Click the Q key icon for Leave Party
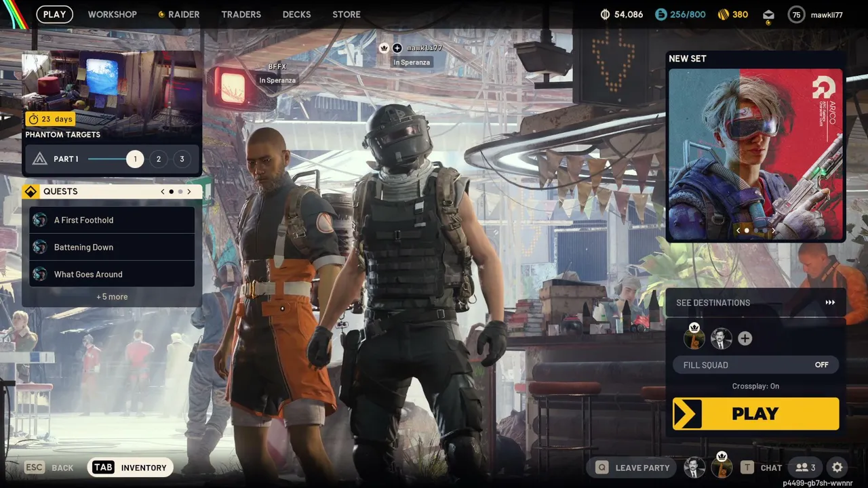The width and height of the screenshot is (868, 488). tap(601, 467)
